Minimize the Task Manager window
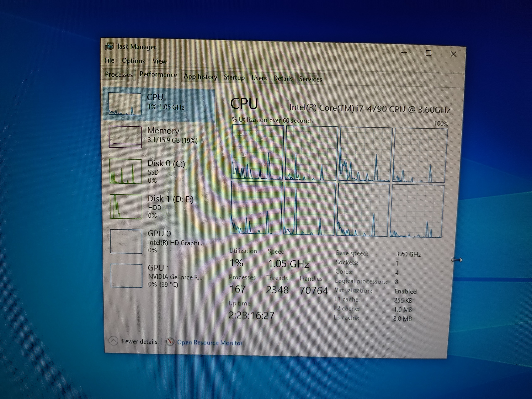 [404, 53]
